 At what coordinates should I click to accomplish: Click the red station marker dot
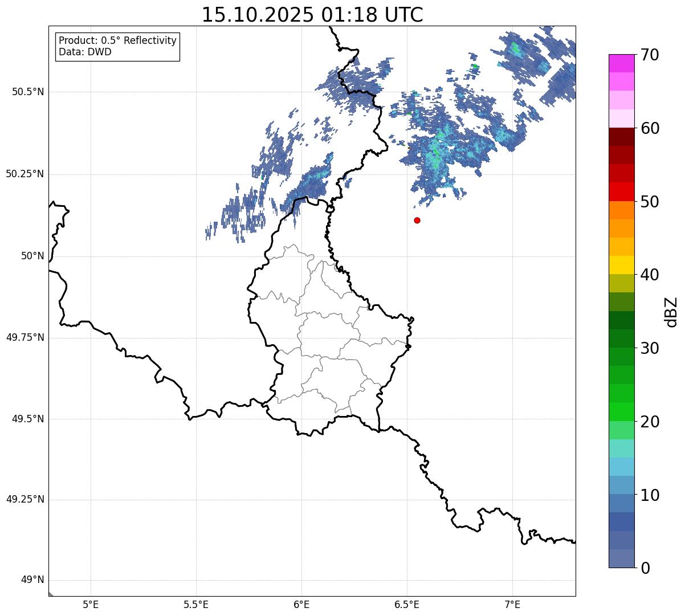417,220
